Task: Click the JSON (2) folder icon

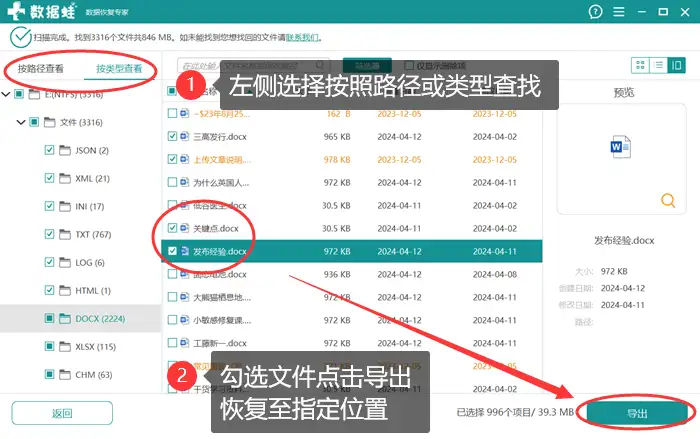Action: [65, 151]
